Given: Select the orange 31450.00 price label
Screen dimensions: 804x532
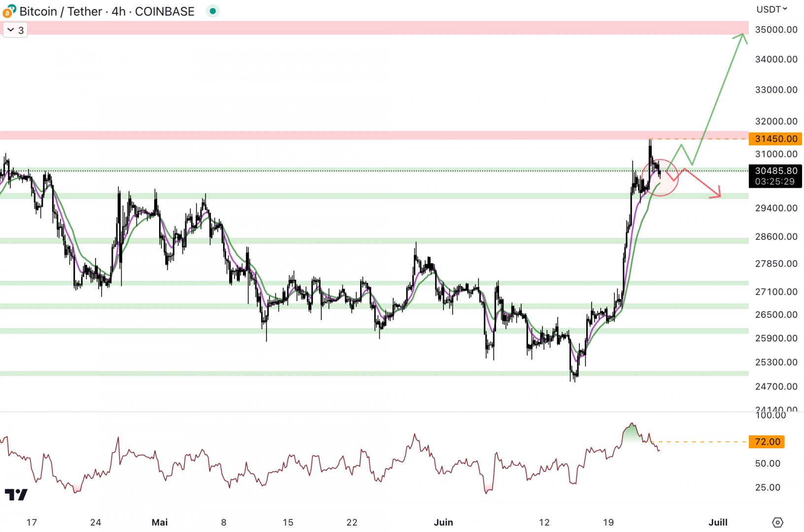Looking at the screenshot, I should [775, 139].
